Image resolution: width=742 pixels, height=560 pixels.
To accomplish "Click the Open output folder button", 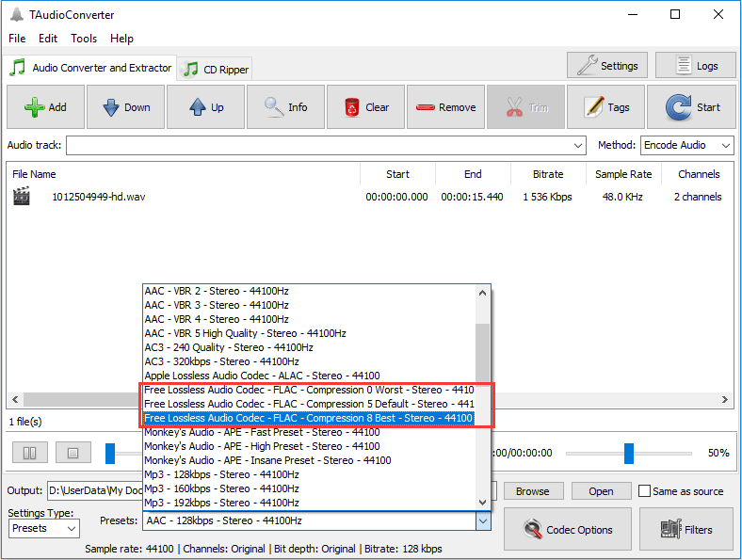I will point(601,491).
